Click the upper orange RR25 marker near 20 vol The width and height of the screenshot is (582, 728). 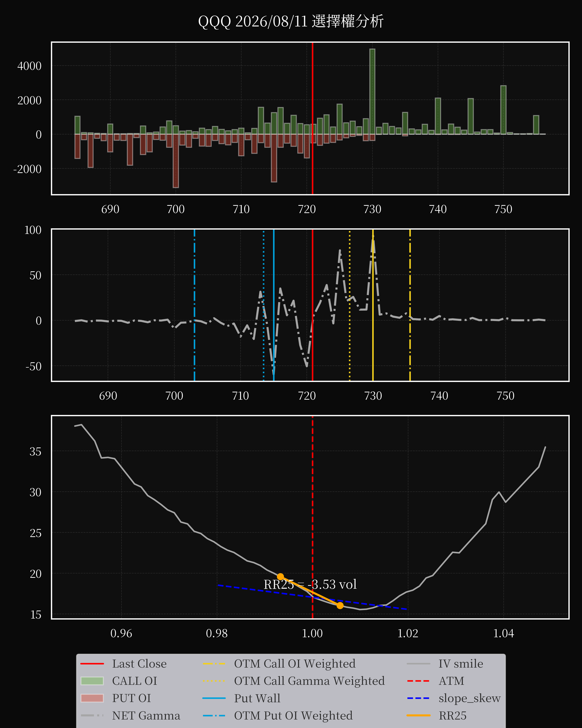point(280,577)
